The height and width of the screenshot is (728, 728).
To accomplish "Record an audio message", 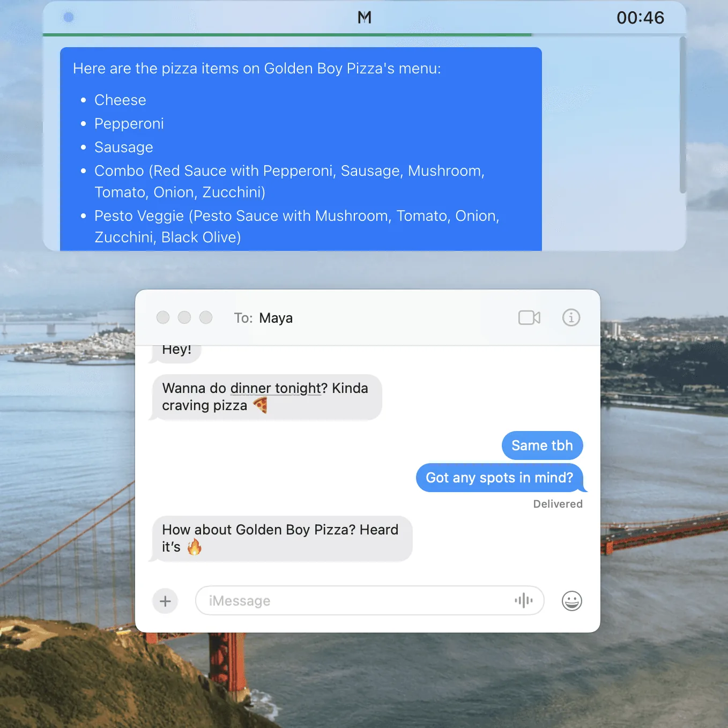I will click(523, 600).
